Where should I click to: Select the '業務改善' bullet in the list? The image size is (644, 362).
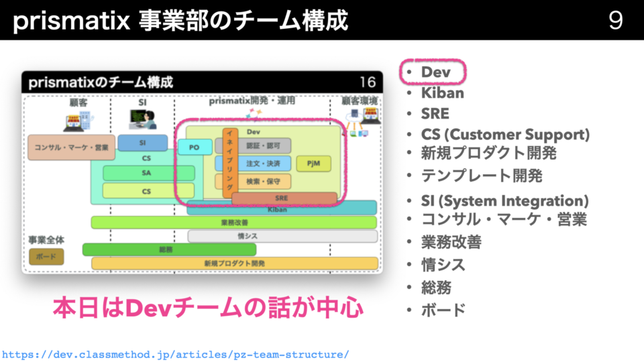point(451,242)
